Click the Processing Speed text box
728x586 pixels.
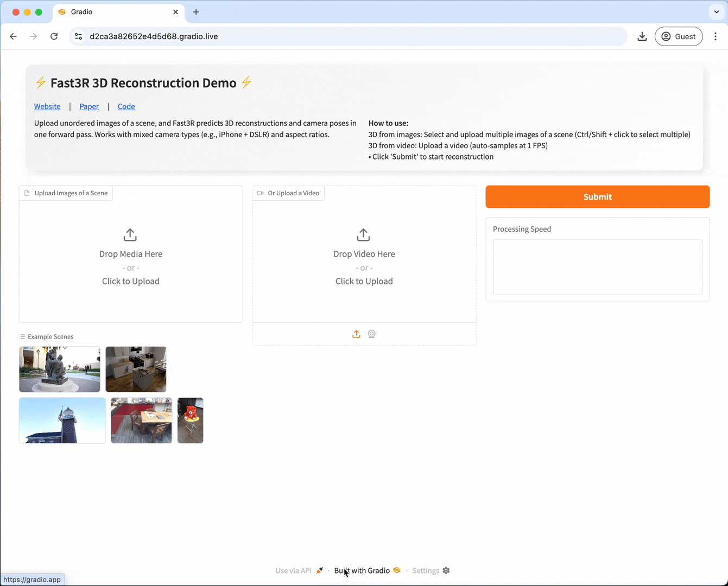tap(597, 267)
